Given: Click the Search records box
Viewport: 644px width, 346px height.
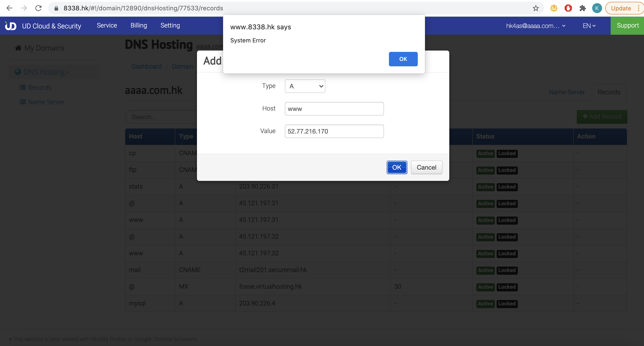Looking at the screenshot, I should [161, 117].
